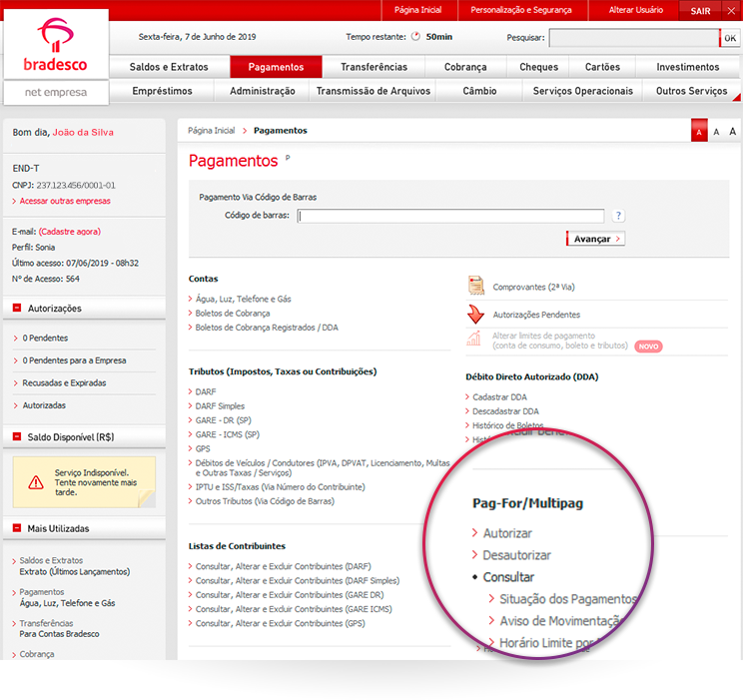Screen dimensions: 743x700
Task: Open Boletos de Cobrança Registrados / DDA
Action: (x=267, y=328)
